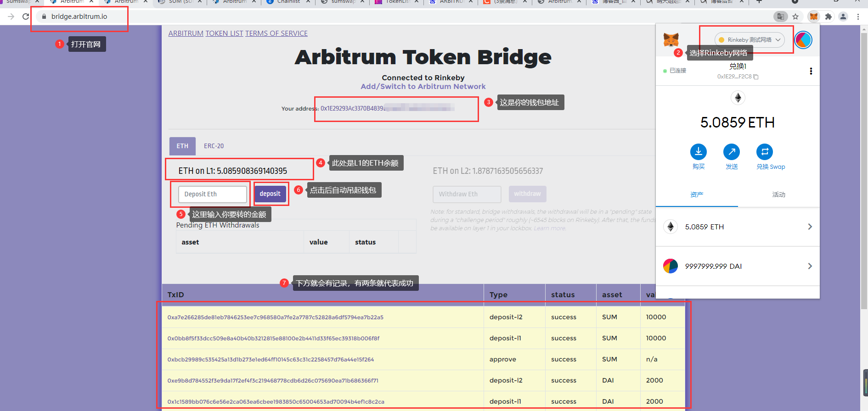Click the MetaMask account avatar circle
Viewport: 868px width, 411px height.
pyautogui.click(x=803, y=40)
